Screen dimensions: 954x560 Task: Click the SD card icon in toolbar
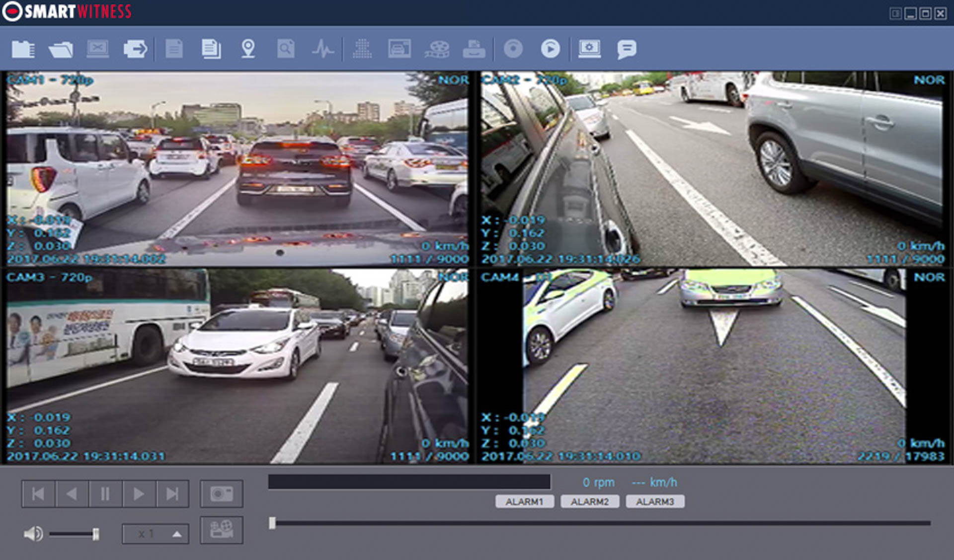pos(23,49)
